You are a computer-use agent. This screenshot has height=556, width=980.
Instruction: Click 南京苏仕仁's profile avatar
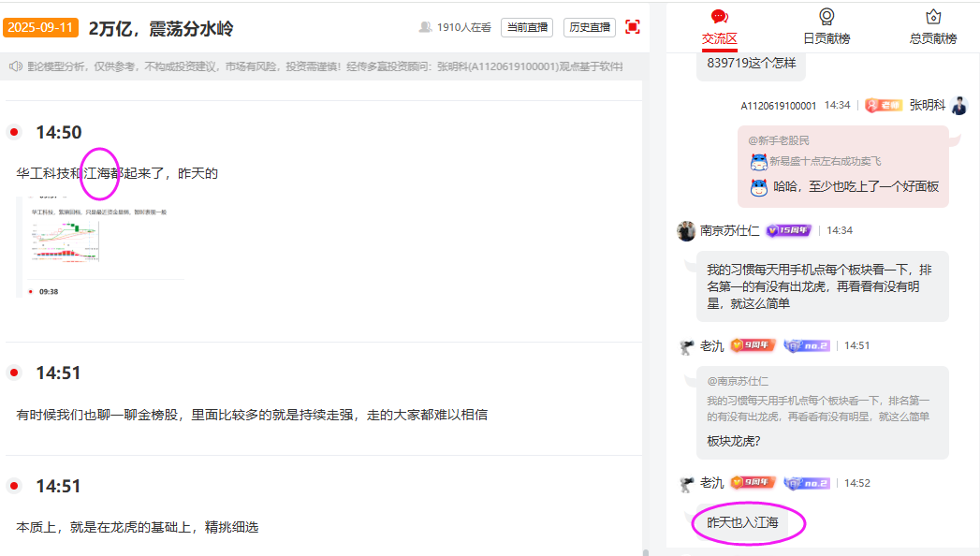coord(686,230)
